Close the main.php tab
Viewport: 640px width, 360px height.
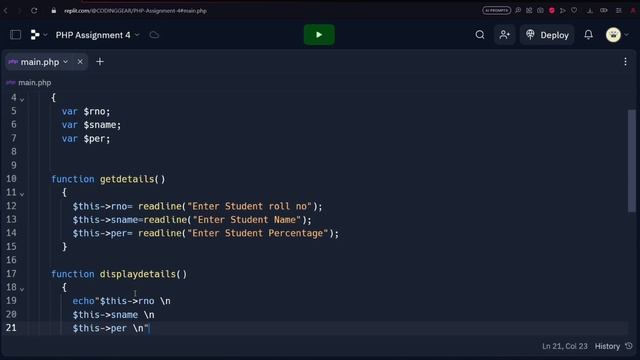click(x=80, y=62)
